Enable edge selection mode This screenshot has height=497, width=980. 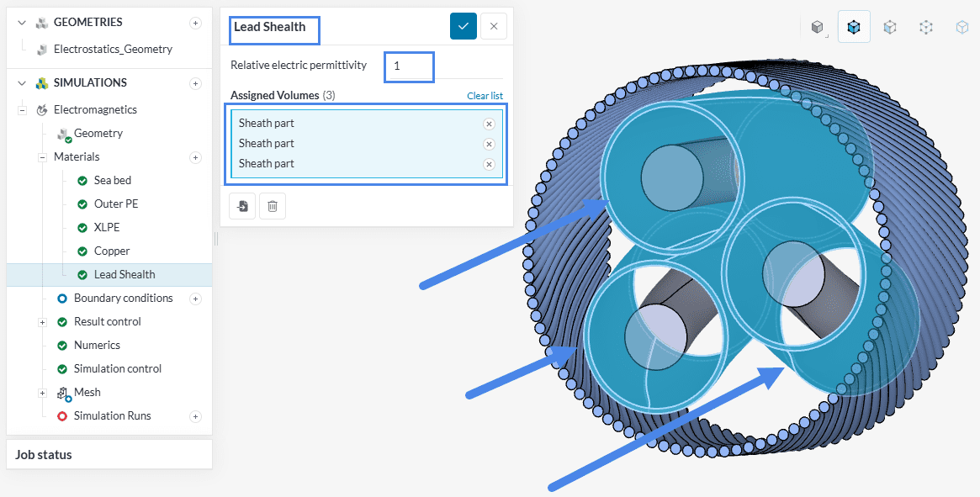point(926,27)
